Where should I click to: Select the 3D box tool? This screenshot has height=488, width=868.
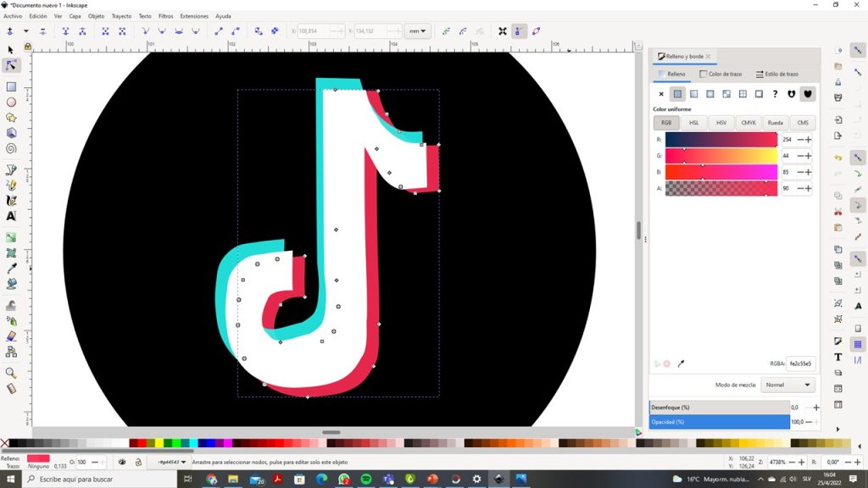click(x=10, y=133)
